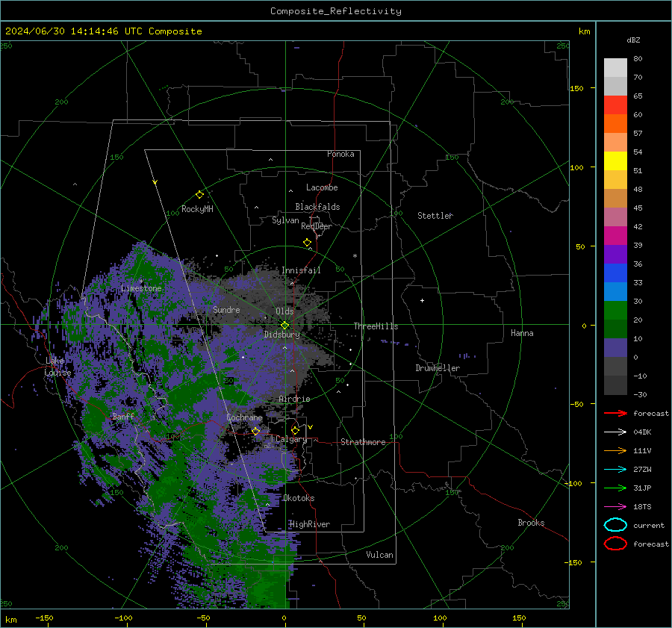Screen dimensions: 672x628
Task: Select the yellow 54 dBZ color swatch
Action: pyautogui.click(x=615, y=161)
